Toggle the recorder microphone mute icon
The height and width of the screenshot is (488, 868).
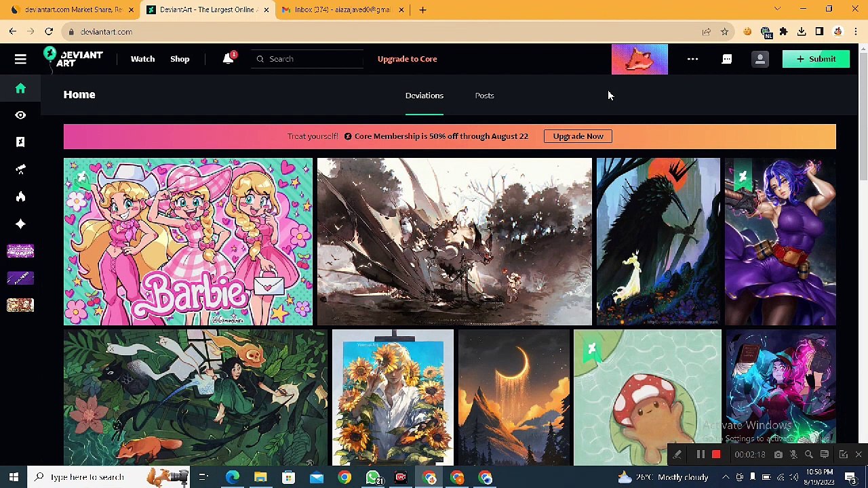(793, 455)
